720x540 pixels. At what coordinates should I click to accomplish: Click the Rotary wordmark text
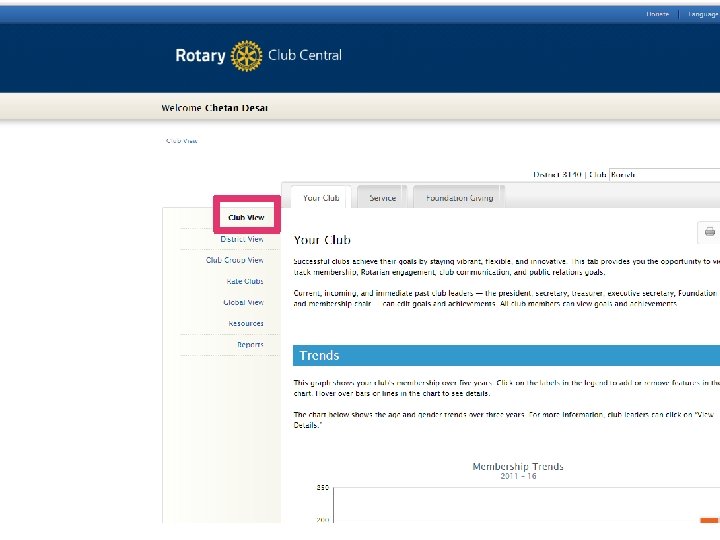[200, 56]
